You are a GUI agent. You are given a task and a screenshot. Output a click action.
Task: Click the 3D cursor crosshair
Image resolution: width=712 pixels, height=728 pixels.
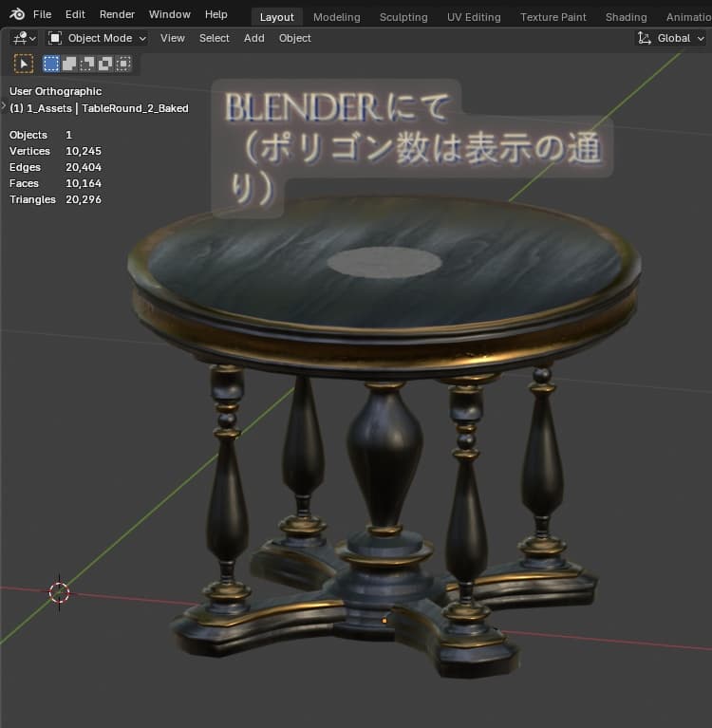pyautogui.click(x=60, y=592)
